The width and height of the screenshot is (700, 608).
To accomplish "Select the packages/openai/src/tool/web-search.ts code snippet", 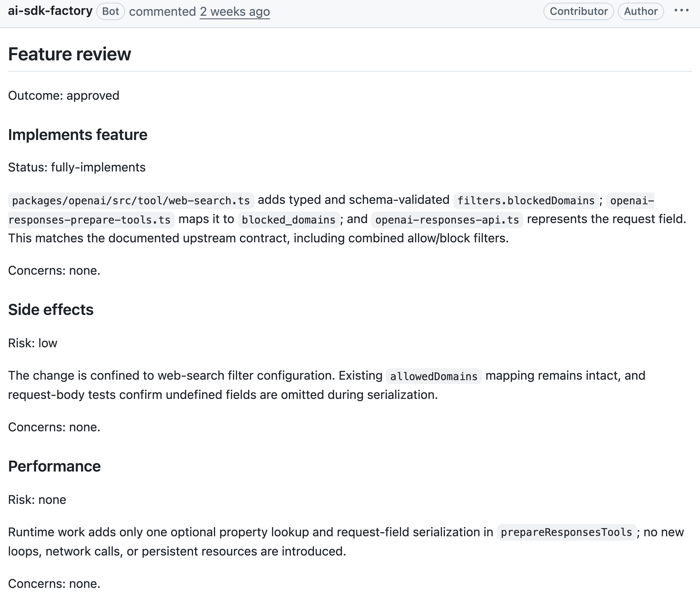I will (131, 200).
